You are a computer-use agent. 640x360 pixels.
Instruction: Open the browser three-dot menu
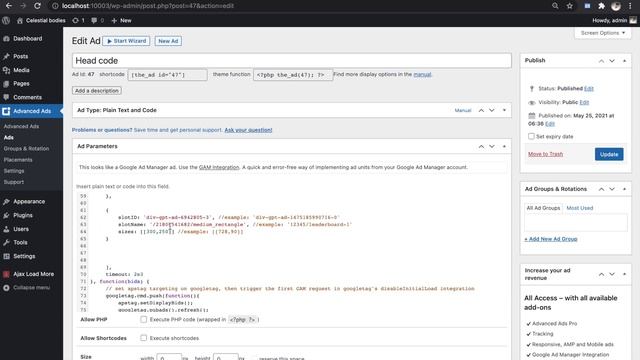[x=630, y=6]
